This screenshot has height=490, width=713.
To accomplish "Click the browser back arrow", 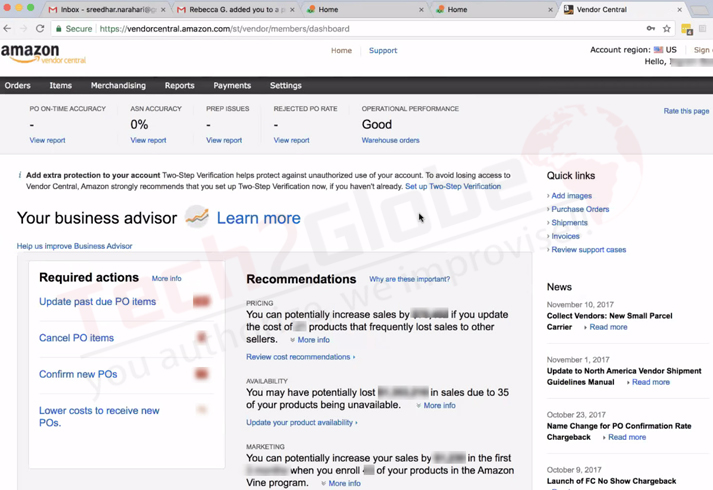I will (x=8, y=29).
